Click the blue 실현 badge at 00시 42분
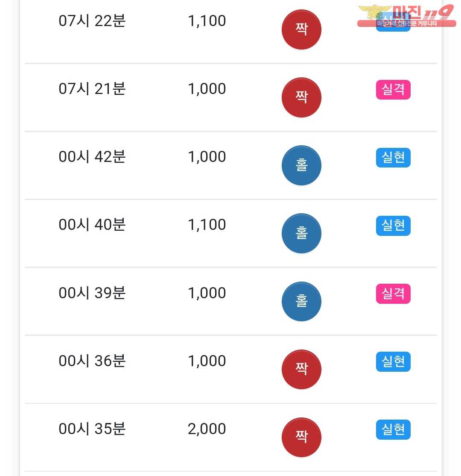461x476 pixels. coord(393,158)
